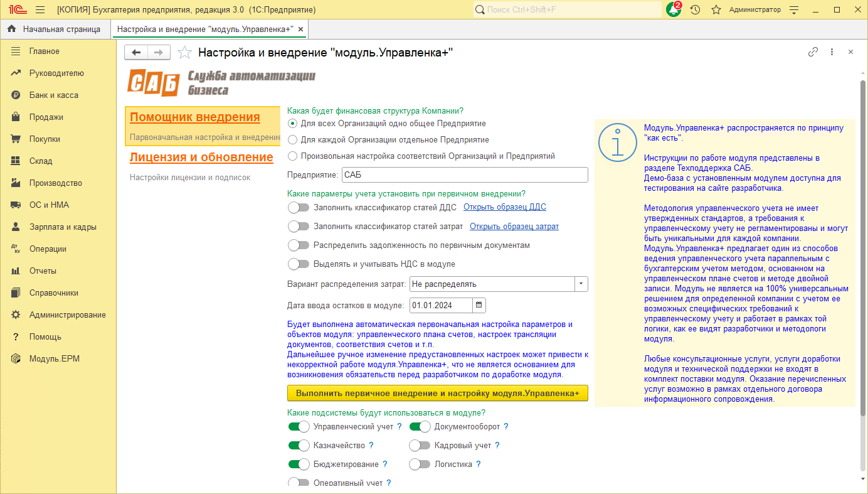Click the search magnifier icon

click(x=480, y=10)
